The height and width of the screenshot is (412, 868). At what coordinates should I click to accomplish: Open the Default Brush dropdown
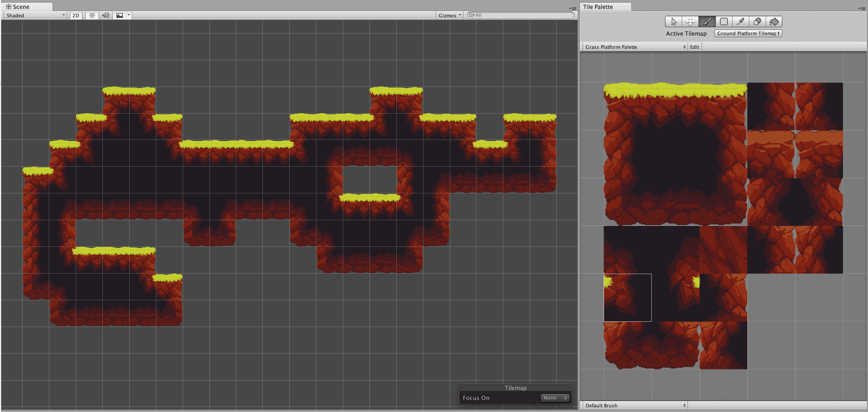635,406
